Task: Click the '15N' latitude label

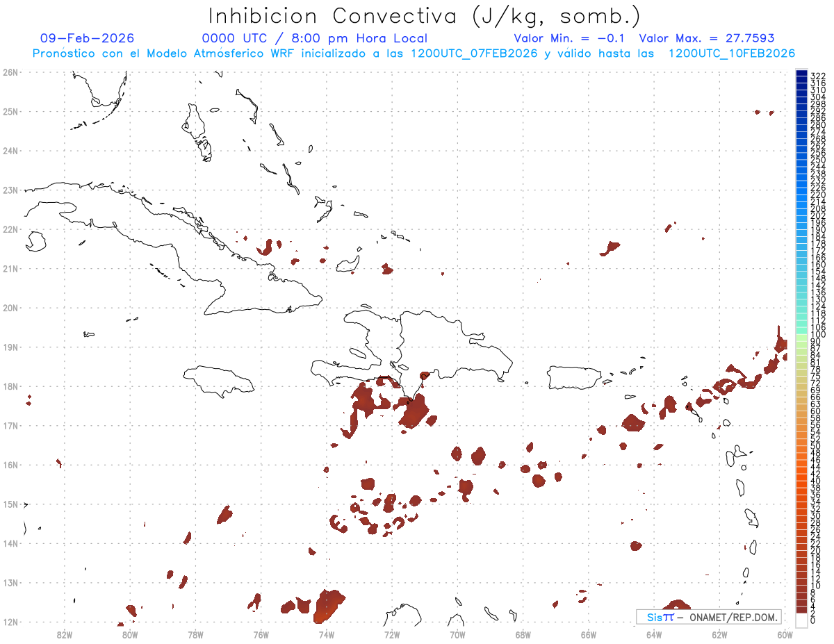Action: tap(10, 504)
